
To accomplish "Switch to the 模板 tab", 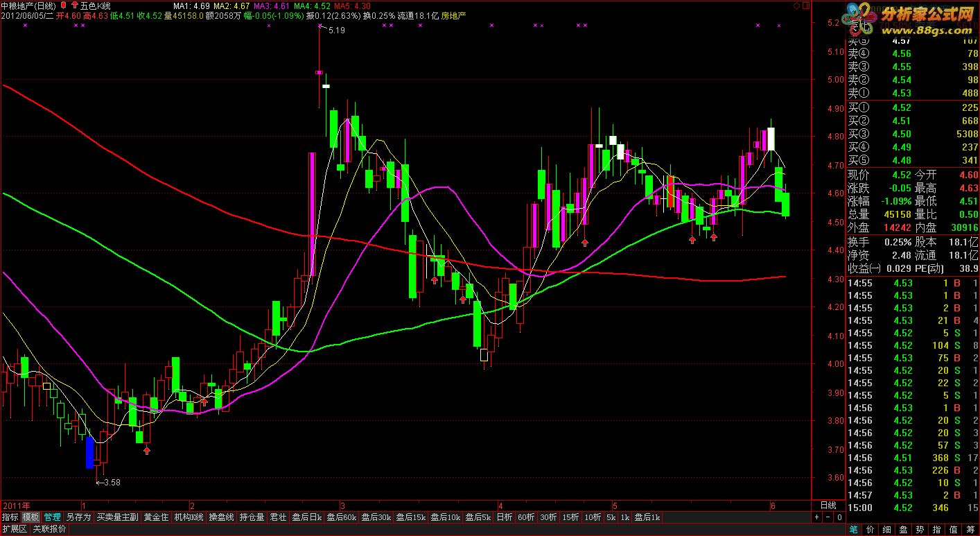I will [30, 517].
